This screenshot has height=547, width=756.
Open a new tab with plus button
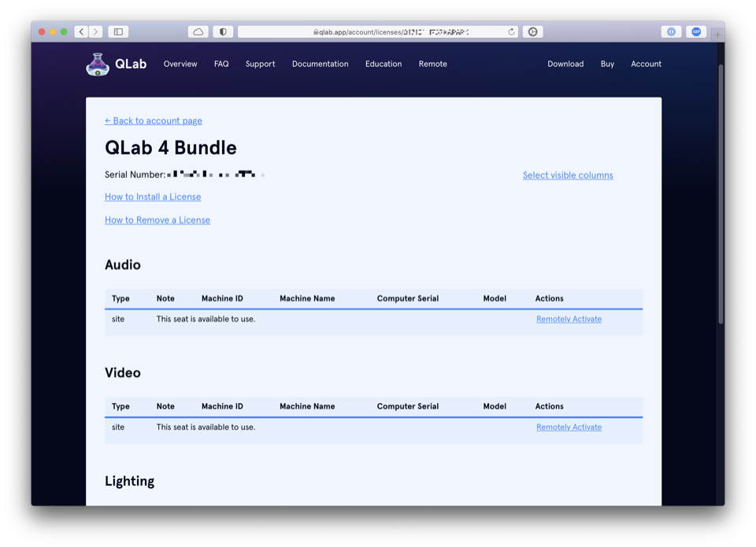tap(717, 35)
